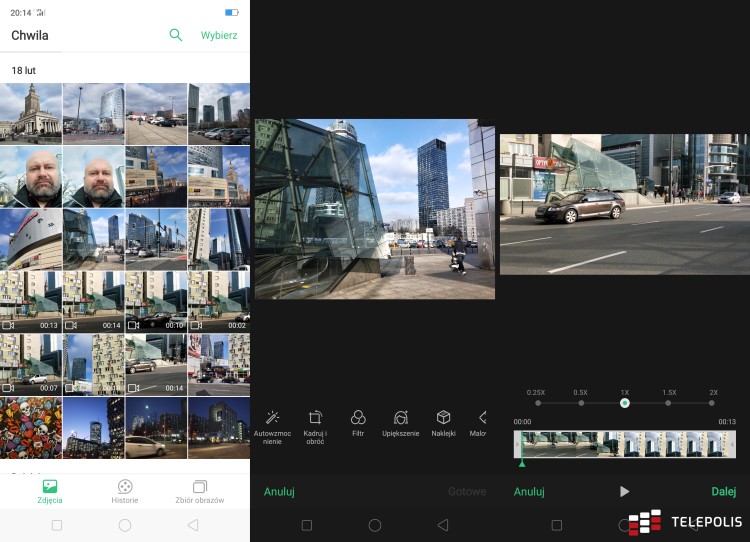Image resolution: width=750 pixels, height=542 pixels.
Task: Switch to the Historie tab
Action: (125, 491)
